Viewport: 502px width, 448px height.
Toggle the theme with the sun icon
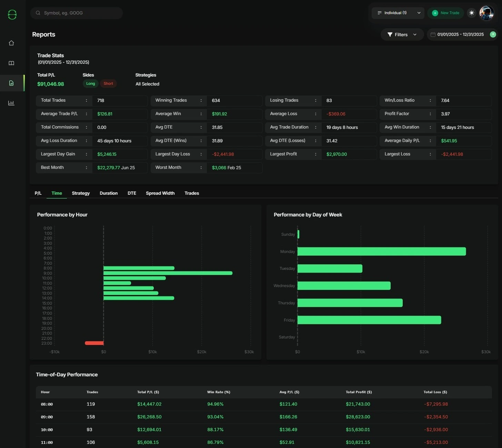tap(472, 13)
